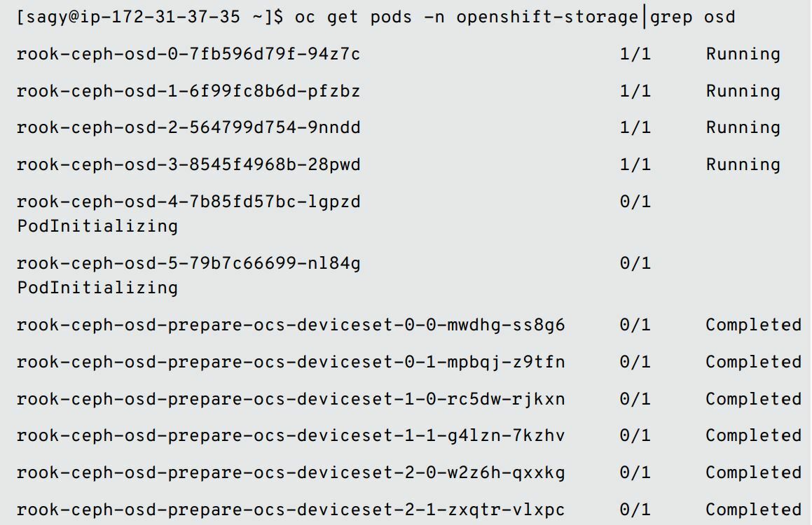The height and width of the screenshot is (525, 812).
Task: Click pod name rook-ceph-osd-4-7b85fd57bc-lgpzd
Action: point(188,202)
